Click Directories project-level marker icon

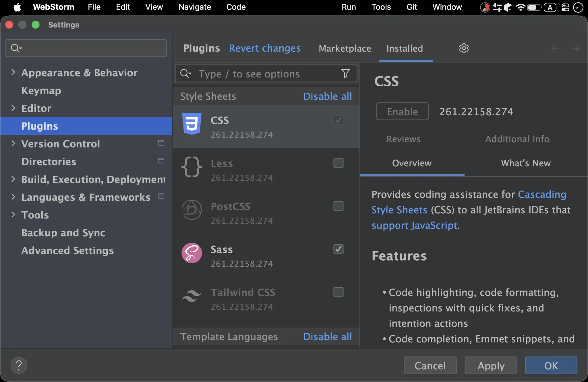click(x=161, y=161)
